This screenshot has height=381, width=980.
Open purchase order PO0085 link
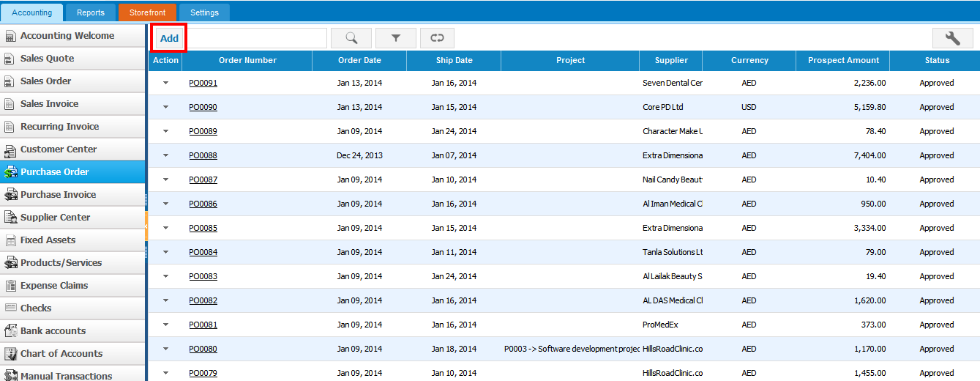coord(203,228)
